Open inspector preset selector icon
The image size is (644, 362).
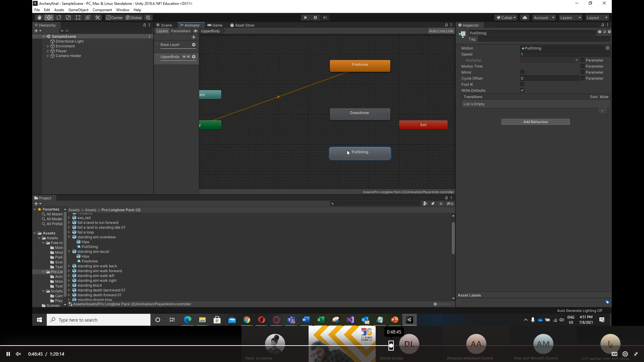pyautogui.click(x=604, y=32)
